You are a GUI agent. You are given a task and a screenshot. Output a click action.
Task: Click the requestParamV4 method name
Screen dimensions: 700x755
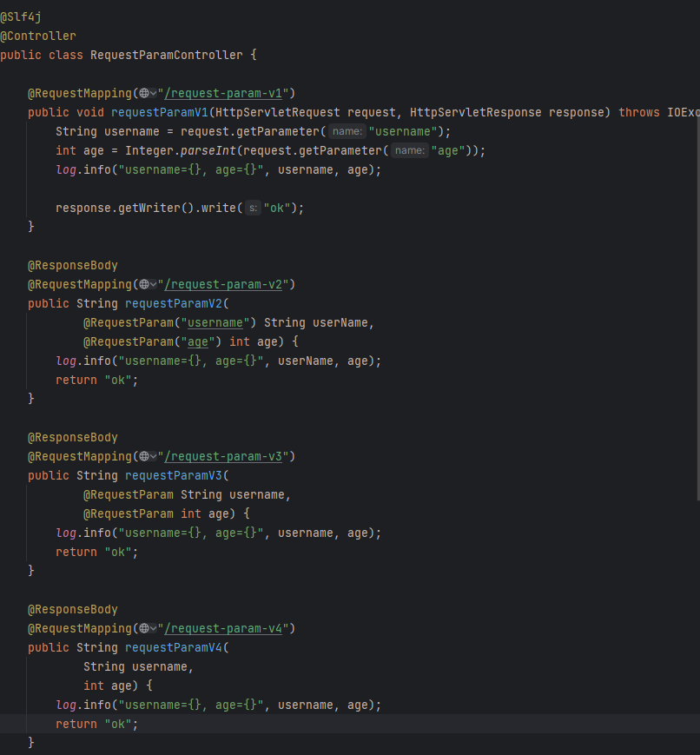pyautogui.click(x=174, y=647)
